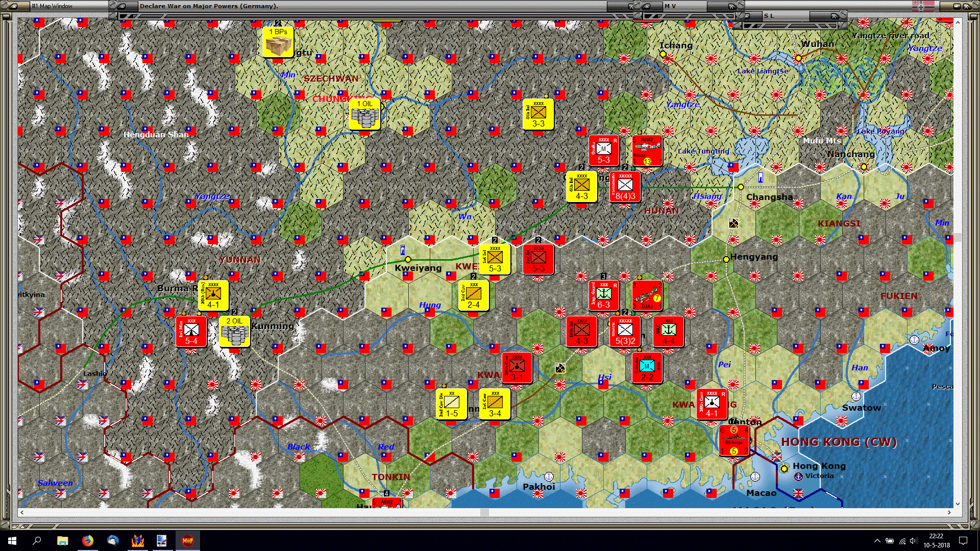Viewport: 980px width, 551px height.
Task: Launch Firefox from the taskbar
Action: [88, 540]
